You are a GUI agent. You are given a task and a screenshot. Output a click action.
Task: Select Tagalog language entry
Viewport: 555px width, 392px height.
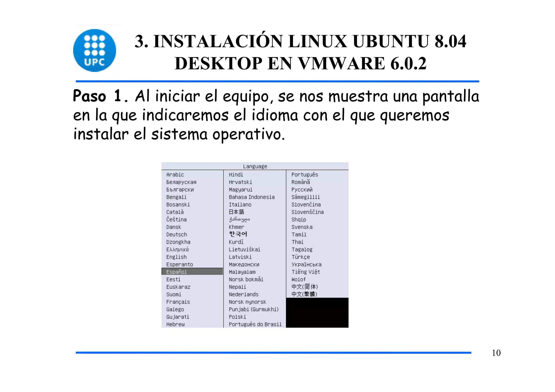click(x=302, y=249)
